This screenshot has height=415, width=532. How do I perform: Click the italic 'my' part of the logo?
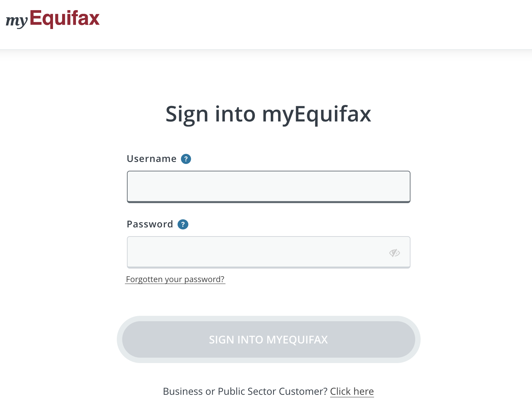[17, 21]
